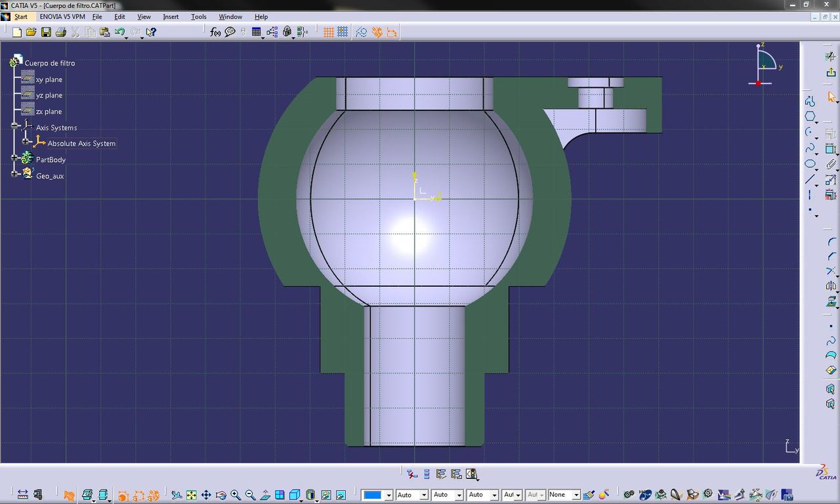Open the Formula f(x) editor
Image resolution: width=840 pixels, height=504 pixels.
(x=215, y=31)
